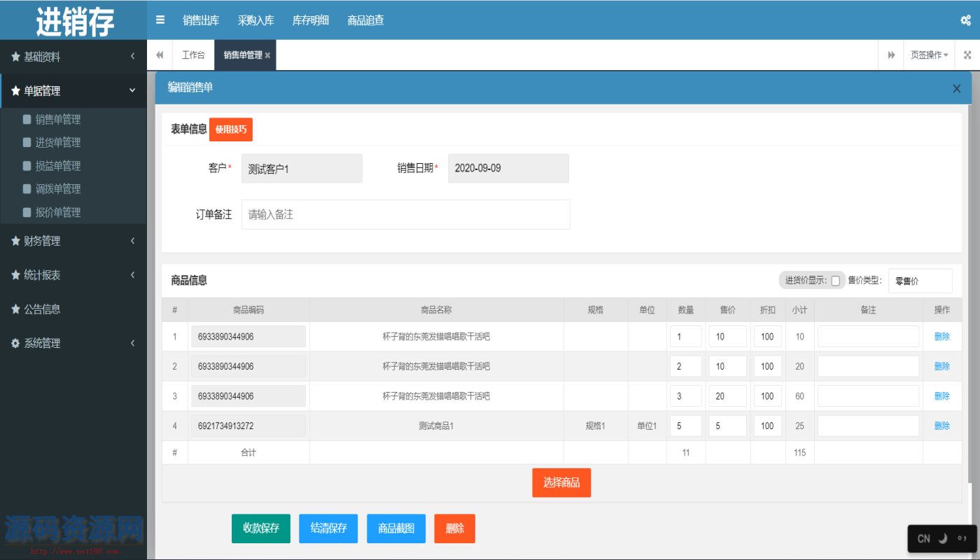This screenshot has height=560, width=980.
Task: Switch to the 工作台 tab
Action: 193,55
